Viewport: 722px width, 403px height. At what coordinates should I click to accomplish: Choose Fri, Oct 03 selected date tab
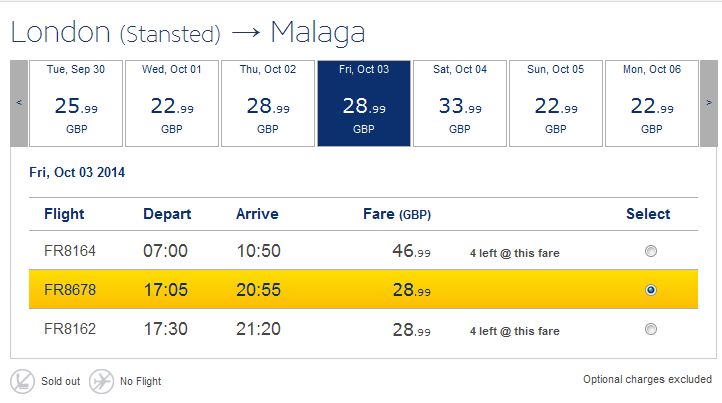pos(364,103)
